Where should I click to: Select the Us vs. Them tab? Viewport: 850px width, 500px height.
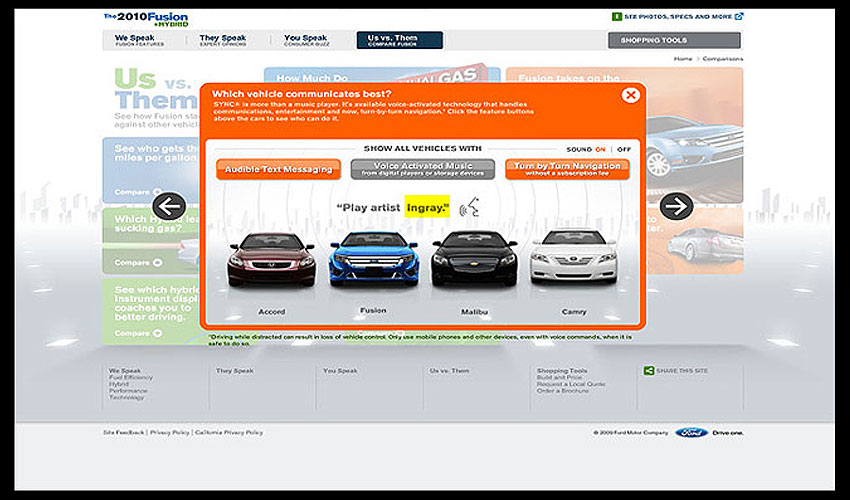pos(400,40)
